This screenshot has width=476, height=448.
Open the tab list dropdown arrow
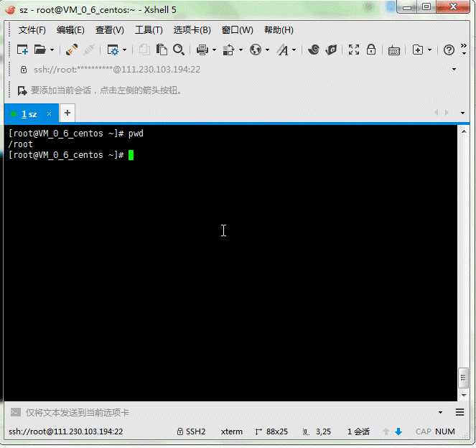click(x=462, y=113)
